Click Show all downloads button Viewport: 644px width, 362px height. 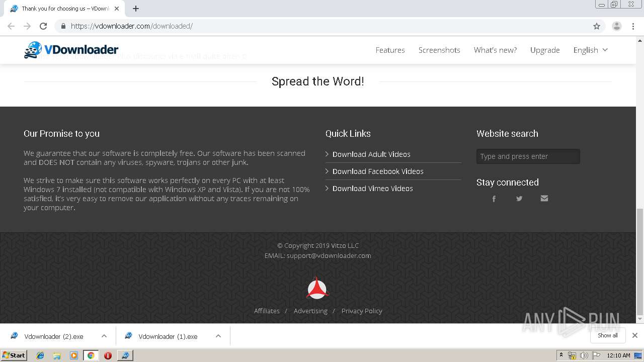(608, 335)
